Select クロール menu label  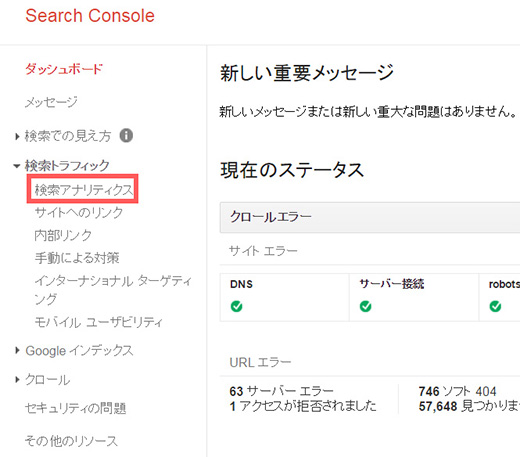tap(48, 380)
